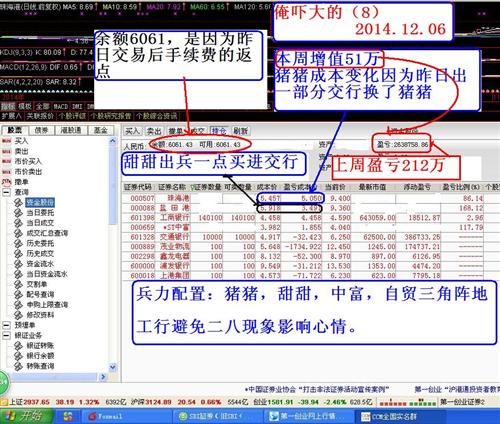
Task: Click the icon beside 交割单
Action: tap(19, 284)
